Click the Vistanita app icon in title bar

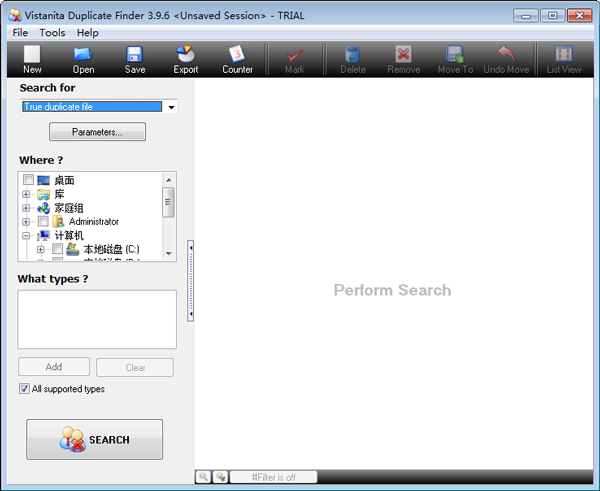[x=15, y=15]
